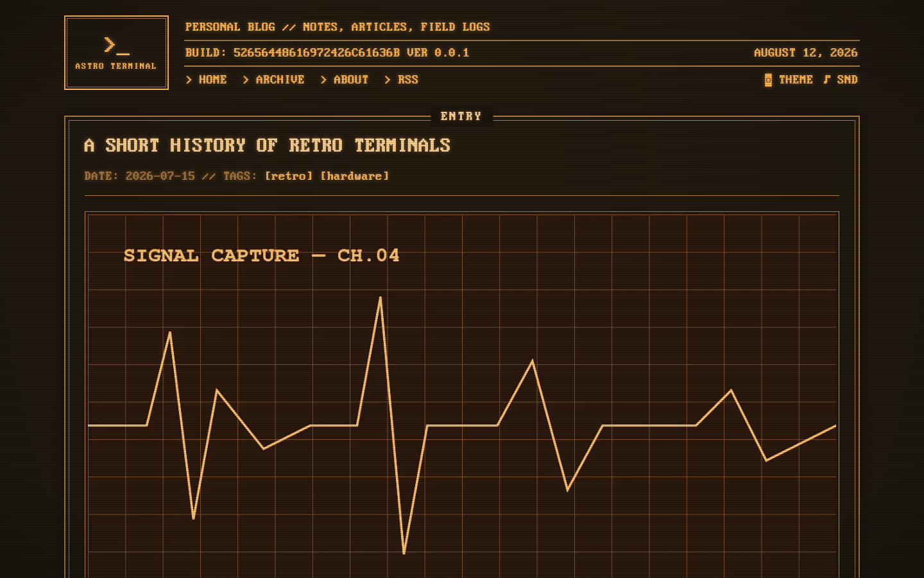Open the About page link
Screen dimensions: 924x578
tap(345, 80)
